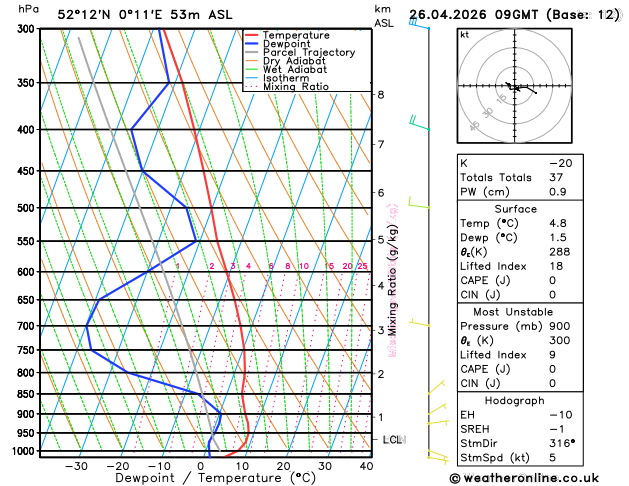
Task: Click the 700 pressure level label
Action: 28,326
